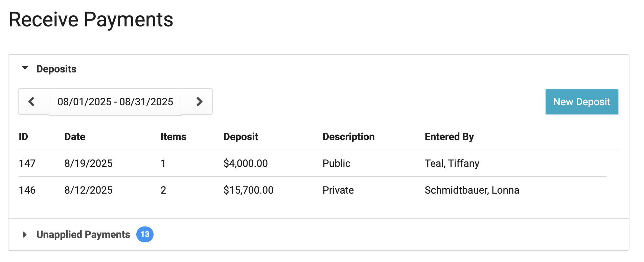Go to next month date range
Image resolution: width=644 pixels, height=262 pixels.
tap(199, 102)
